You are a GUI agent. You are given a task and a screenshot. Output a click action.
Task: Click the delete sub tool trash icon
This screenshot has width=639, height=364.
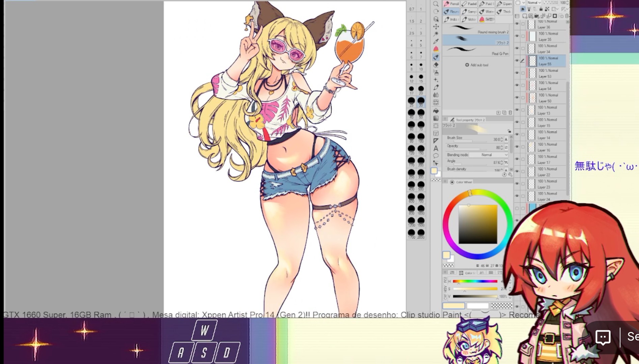click(510, 113)
